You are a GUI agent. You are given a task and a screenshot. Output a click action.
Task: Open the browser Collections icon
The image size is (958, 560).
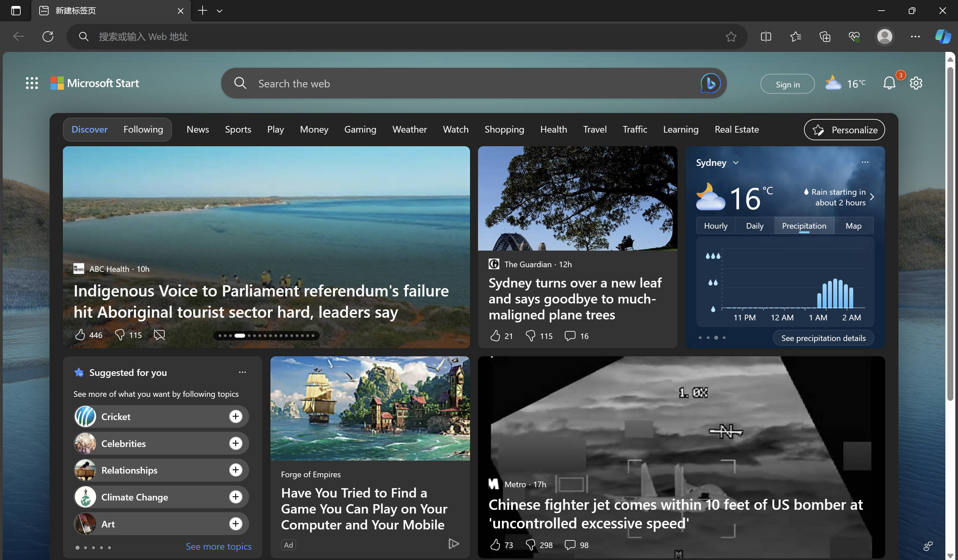pyautogui.click(x=825, y=37)
